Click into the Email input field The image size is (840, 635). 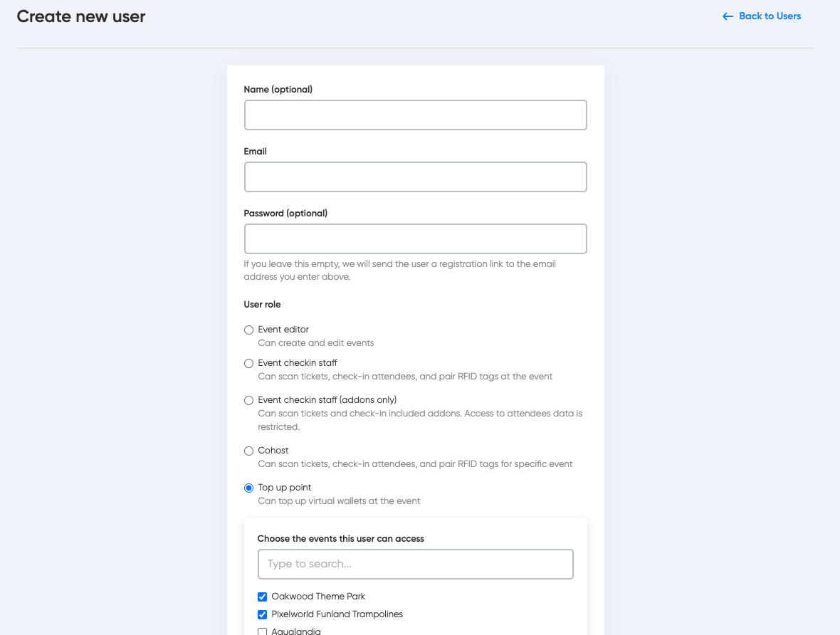tap(415, 177)
